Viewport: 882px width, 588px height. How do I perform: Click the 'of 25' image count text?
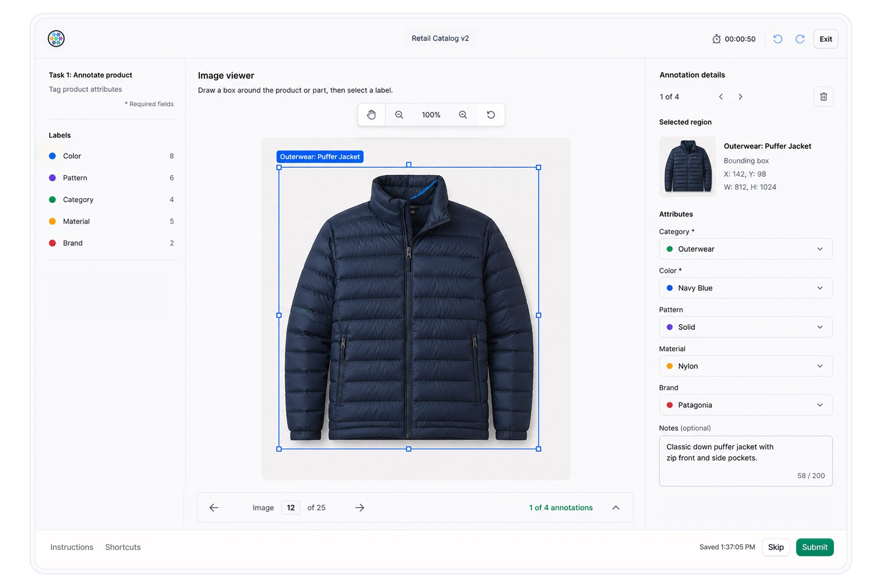click(316, 508)
